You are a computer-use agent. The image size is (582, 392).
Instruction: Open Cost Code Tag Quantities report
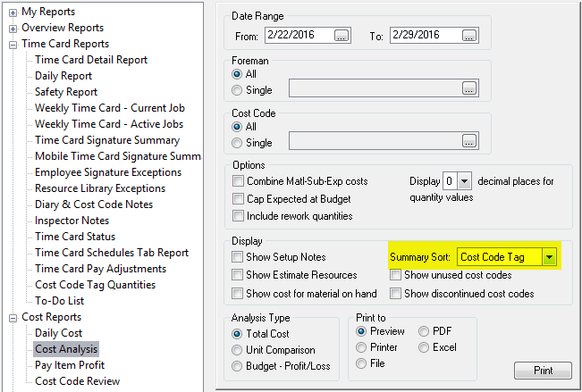(95, 285)
